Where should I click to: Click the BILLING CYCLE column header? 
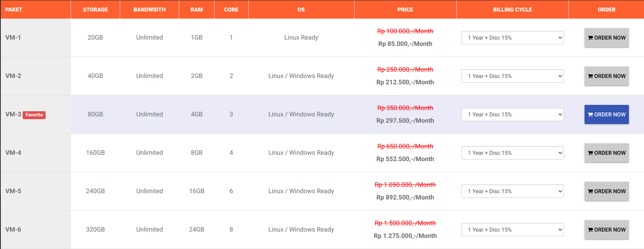coord(512,10)
